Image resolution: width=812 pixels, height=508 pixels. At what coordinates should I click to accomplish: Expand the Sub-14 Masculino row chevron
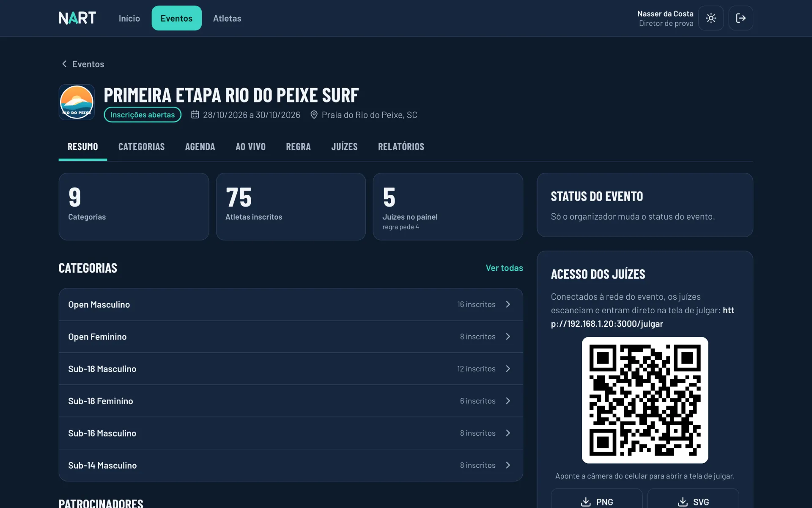[x=508, y=465]
